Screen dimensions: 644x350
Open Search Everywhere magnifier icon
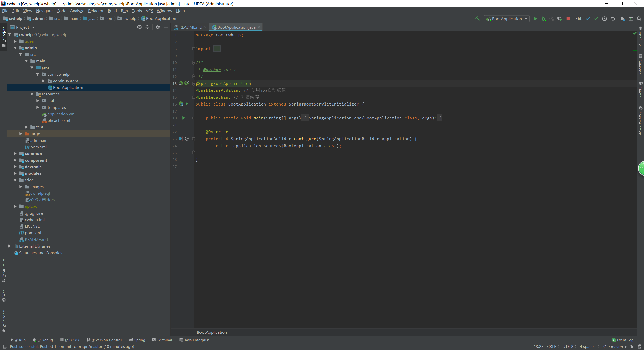(639, 19)
